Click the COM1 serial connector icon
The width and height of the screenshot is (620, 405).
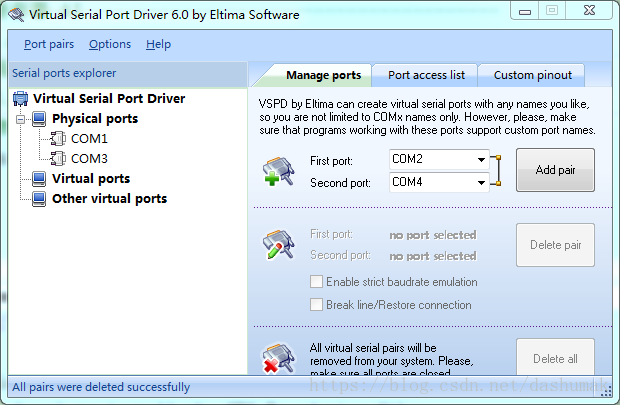click(59, 139)
